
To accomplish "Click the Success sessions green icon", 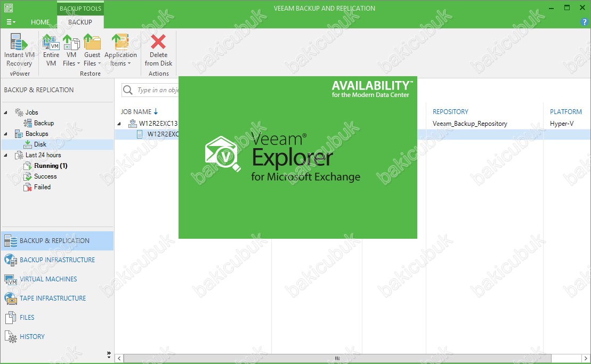I will coord(28,176).
